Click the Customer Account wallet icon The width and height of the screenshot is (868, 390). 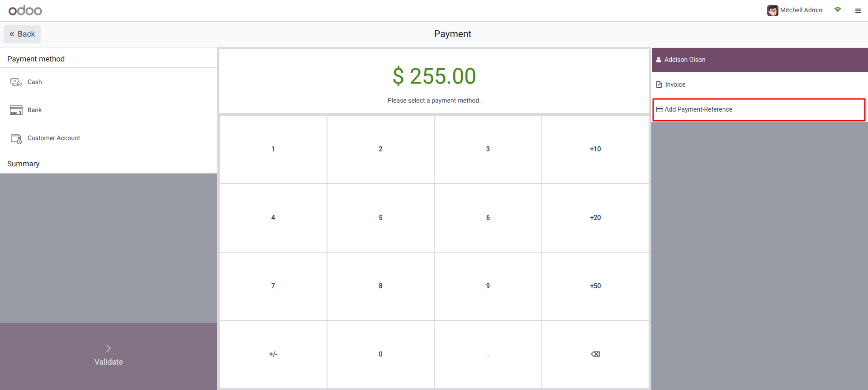pyautogui.click(x=16, y=138)
